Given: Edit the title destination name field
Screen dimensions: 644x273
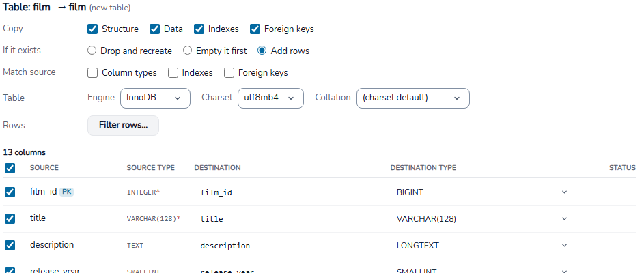Looking at the screenshot, I should click(290, 219).
